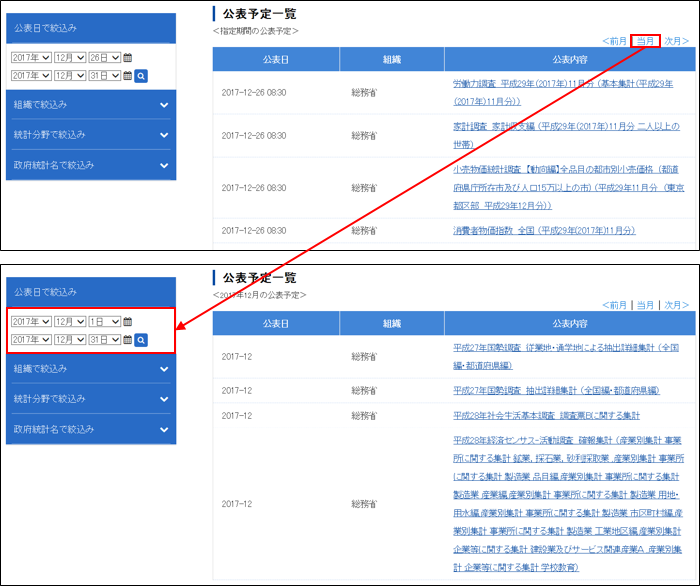Open 消費者物価指数 全国 link
This screenshot has height=586, width=700.
544,230
